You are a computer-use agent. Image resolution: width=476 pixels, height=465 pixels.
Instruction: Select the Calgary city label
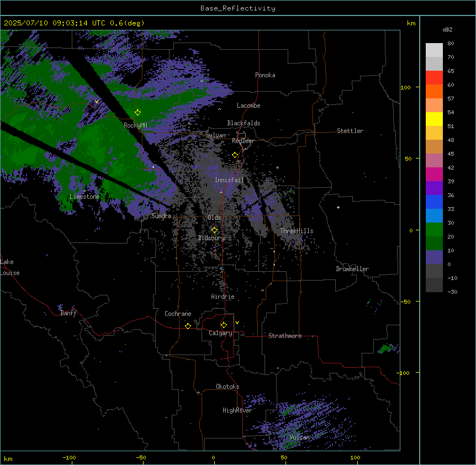click(x=220, y=333)
